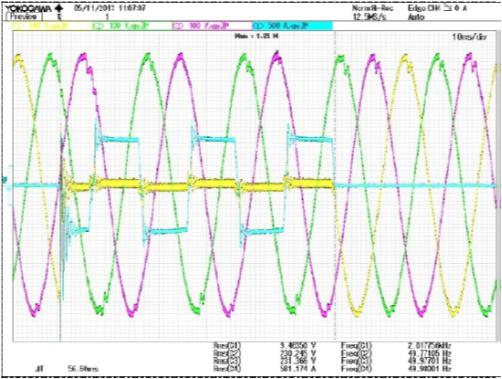Click the 10ms/div timebase label
Viewport: 502px width, 379px height.
469,37
